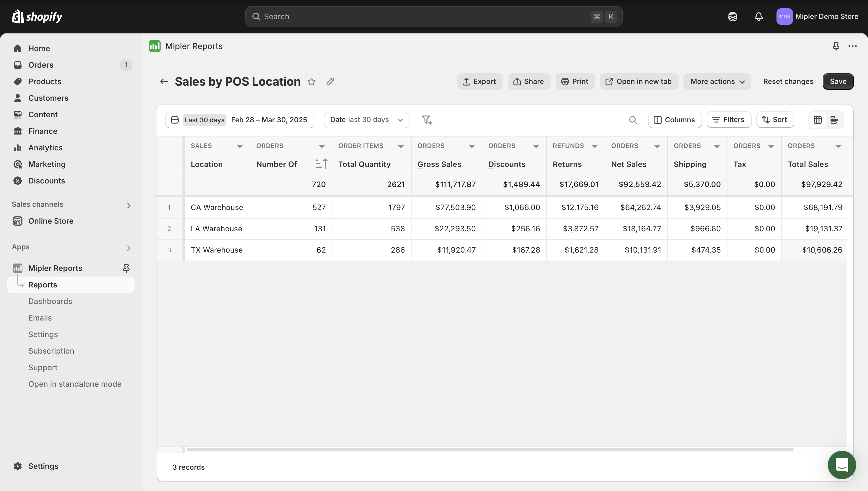Switch to chart view layout
868x491 pixels.
click(834, 120)
